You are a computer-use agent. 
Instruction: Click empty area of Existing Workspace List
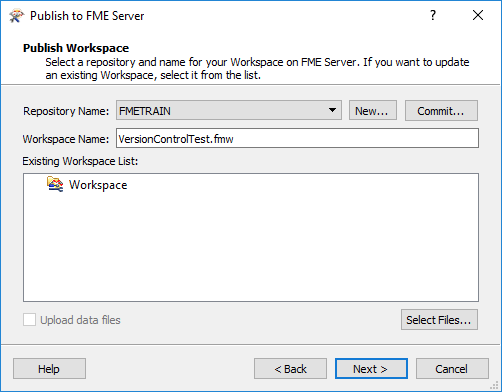point(251,253)
